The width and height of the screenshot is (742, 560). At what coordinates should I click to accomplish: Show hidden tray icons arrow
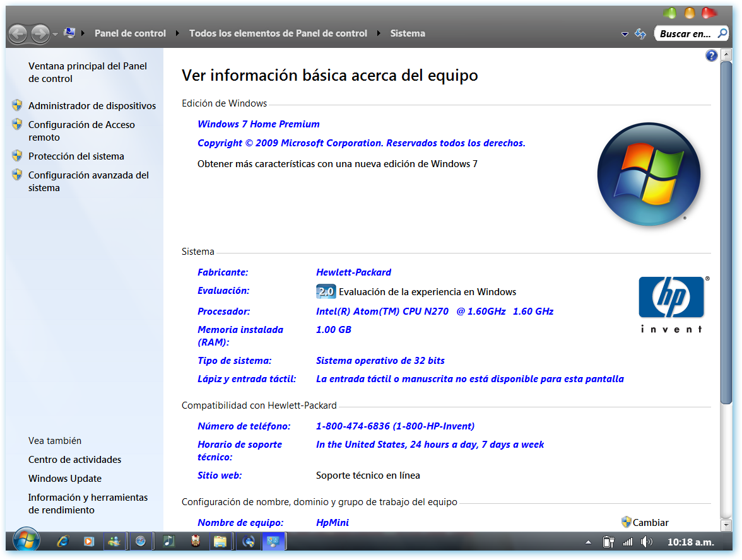click(x=588, y=542)
